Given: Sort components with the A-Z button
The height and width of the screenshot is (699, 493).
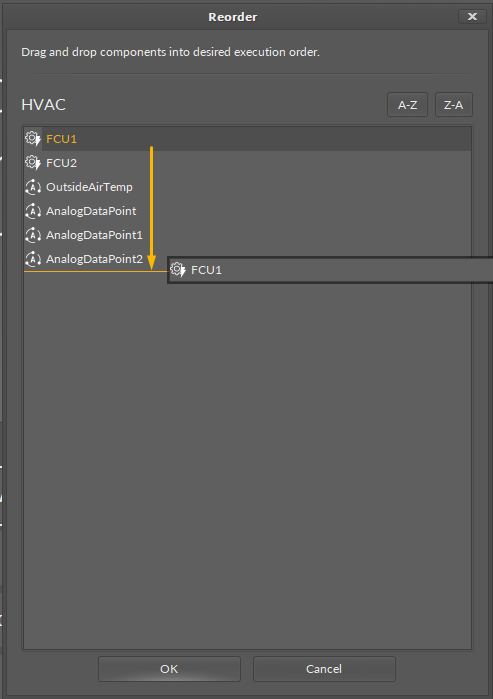Looking at the screenshot, I should click(407, 105).
